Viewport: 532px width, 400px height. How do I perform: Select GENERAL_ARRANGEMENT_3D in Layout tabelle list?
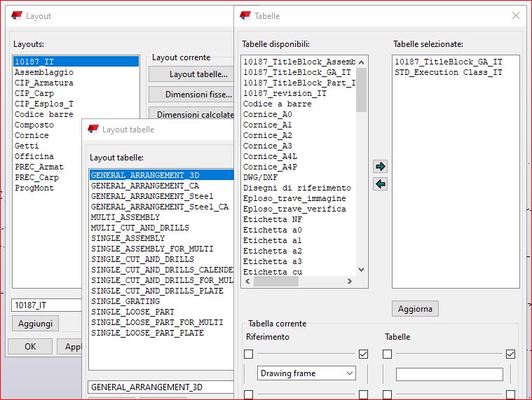coord(162,175)
